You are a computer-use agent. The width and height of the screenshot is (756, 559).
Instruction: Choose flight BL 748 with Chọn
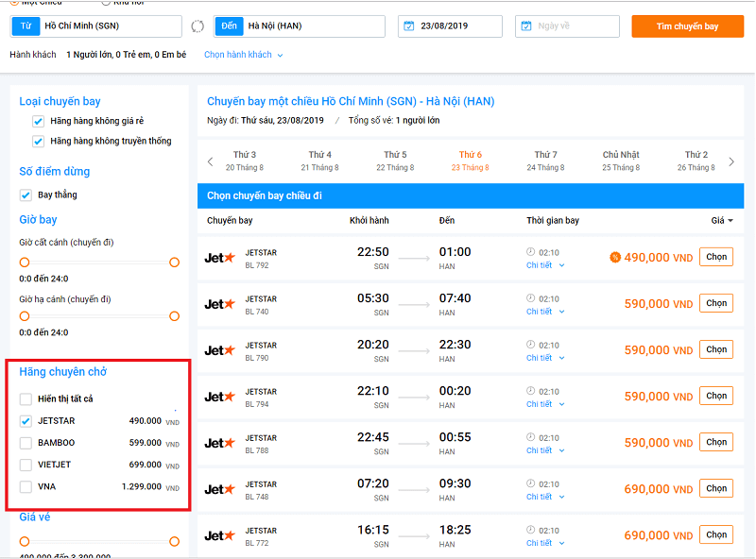pyautogui.click(x=716, y=488)
